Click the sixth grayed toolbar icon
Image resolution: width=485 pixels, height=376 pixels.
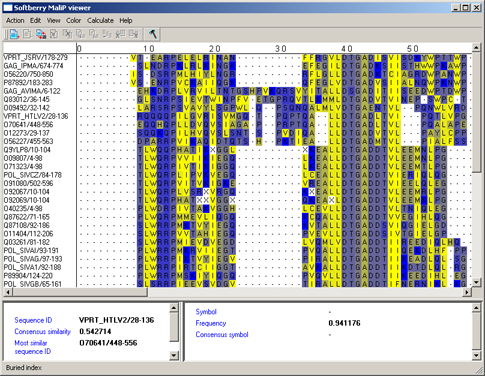80,34
